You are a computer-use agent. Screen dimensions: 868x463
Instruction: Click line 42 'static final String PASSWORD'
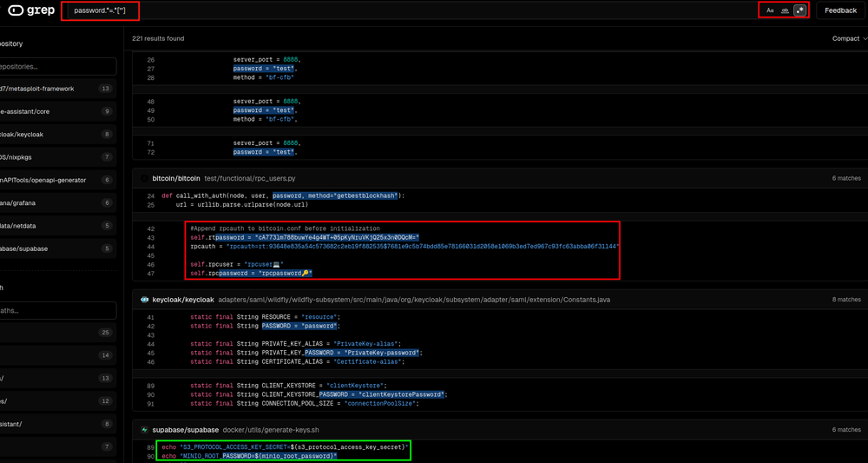[265, 326]
